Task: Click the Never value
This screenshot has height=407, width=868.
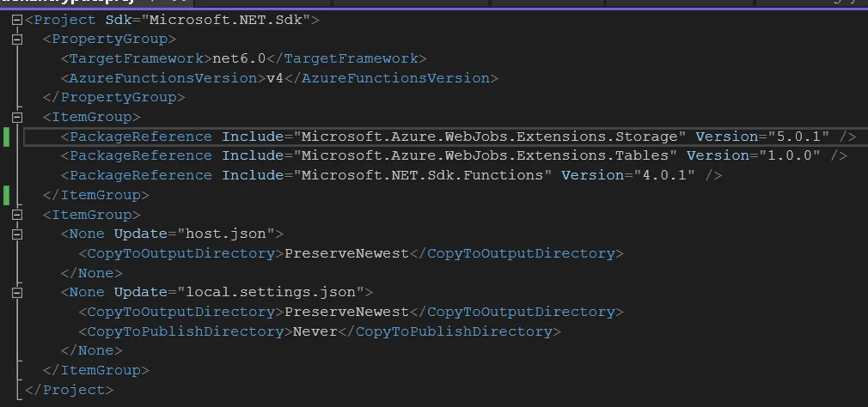Action: click(315, 331)
